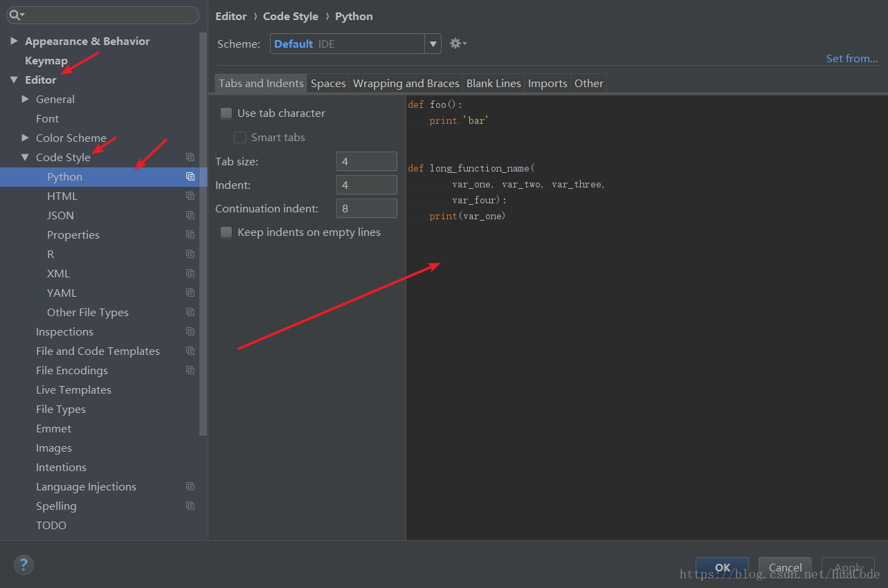Image resolution: width=888 pixels, height=588 pixels.
Task: Expand the Color Scheme subsection
Action: pyautogui.click(x=25, y=138)
